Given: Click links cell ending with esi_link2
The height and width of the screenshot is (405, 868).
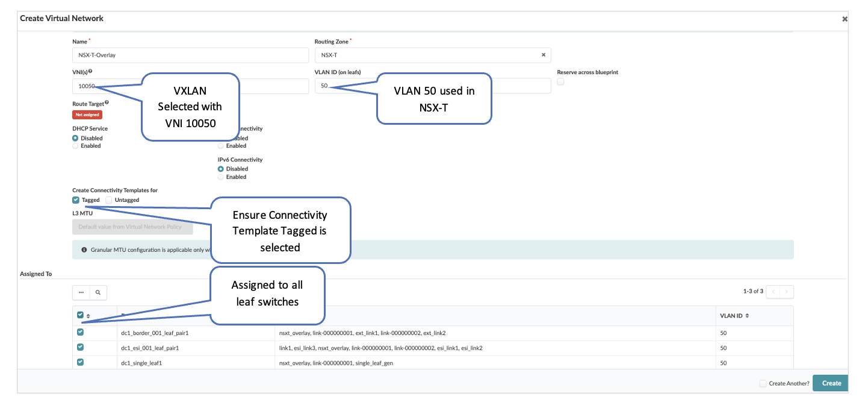Looking at the screenshot, I should click(x=495, y=348).
